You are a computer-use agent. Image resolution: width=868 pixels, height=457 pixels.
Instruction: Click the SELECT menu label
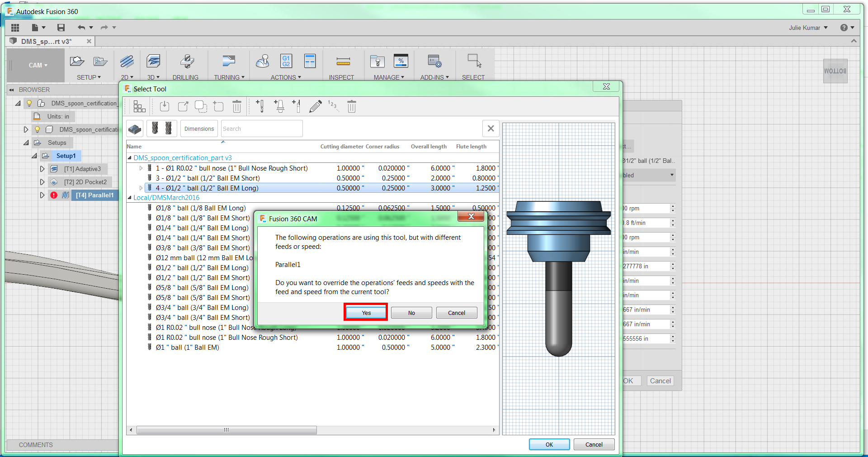coord(473,77)
